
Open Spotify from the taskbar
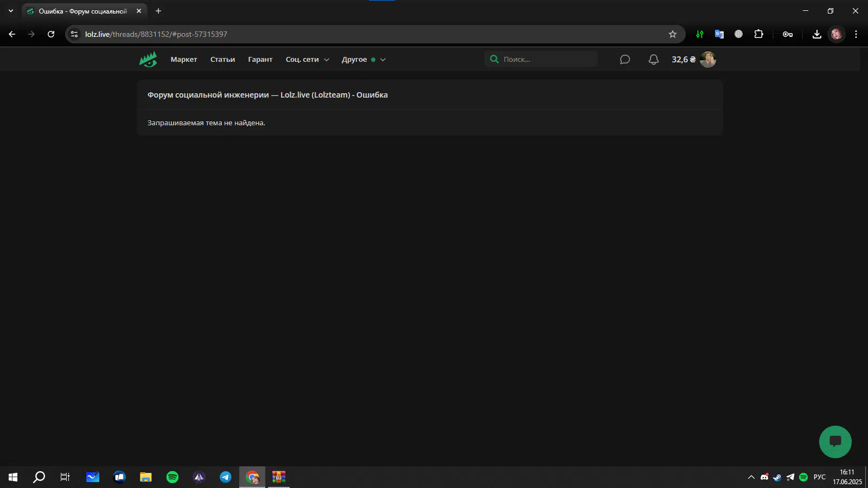click(173, 477)
